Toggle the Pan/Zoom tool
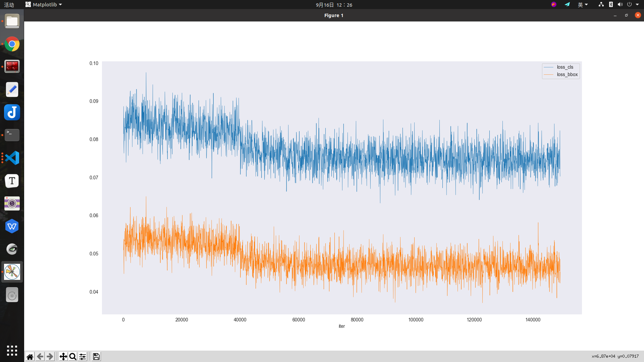The height and width of the screenshot is (362, 644). click(x=63, y=356)
